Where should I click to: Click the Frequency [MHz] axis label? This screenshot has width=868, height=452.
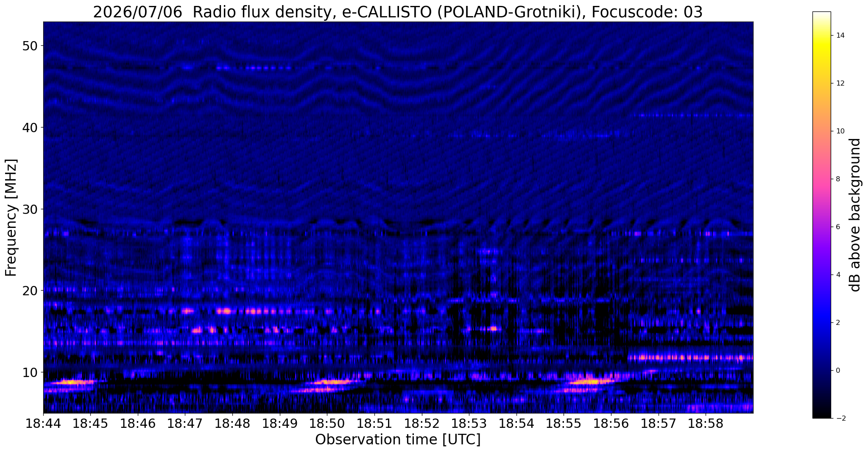(11, 217)
